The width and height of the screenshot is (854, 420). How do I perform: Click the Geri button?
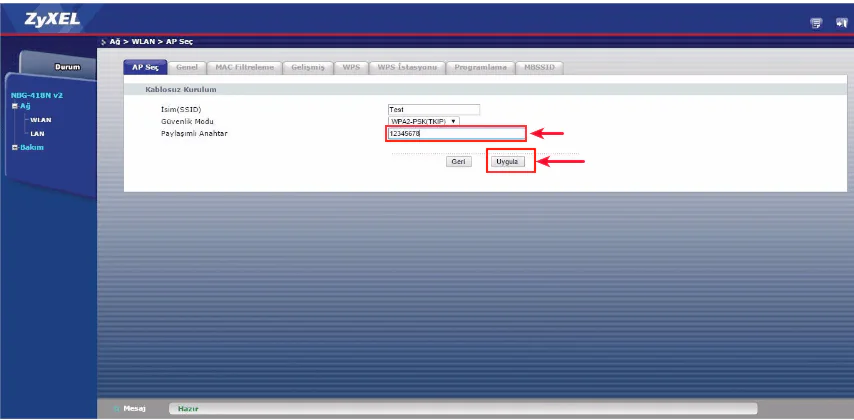[x=459, y=162]
